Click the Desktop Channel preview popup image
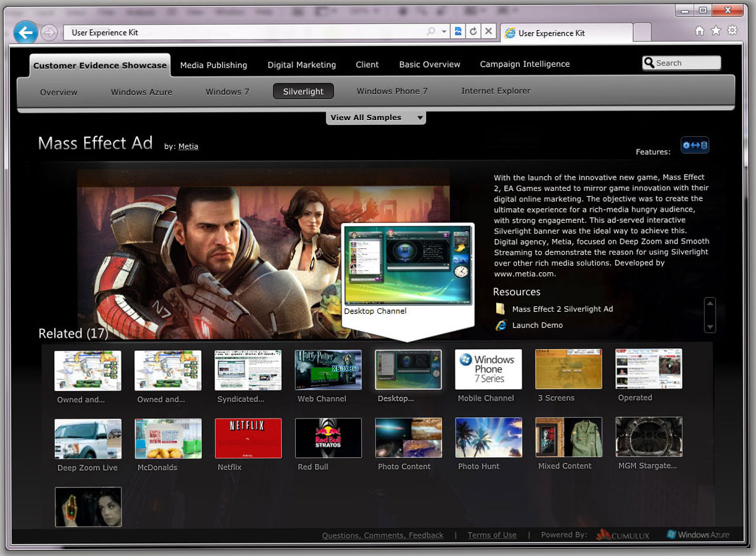Image resolution: width=756 pixels, height=556 pixels. (x=408, y=266)
